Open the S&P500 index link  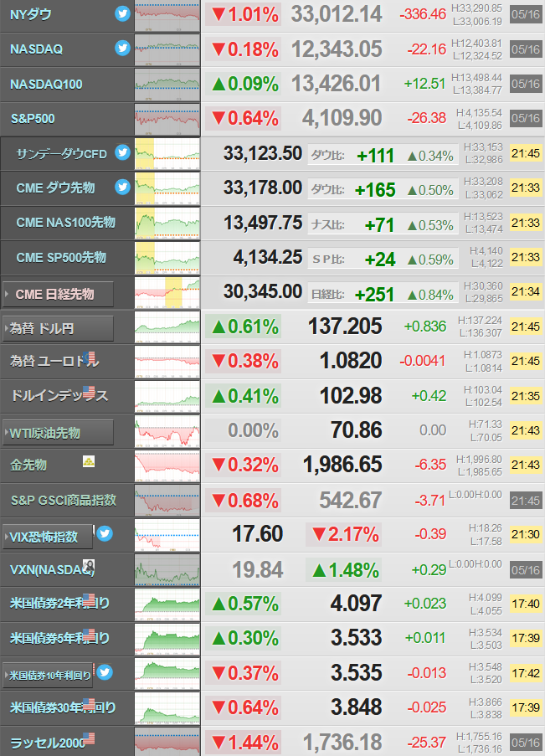pos(33,119)
